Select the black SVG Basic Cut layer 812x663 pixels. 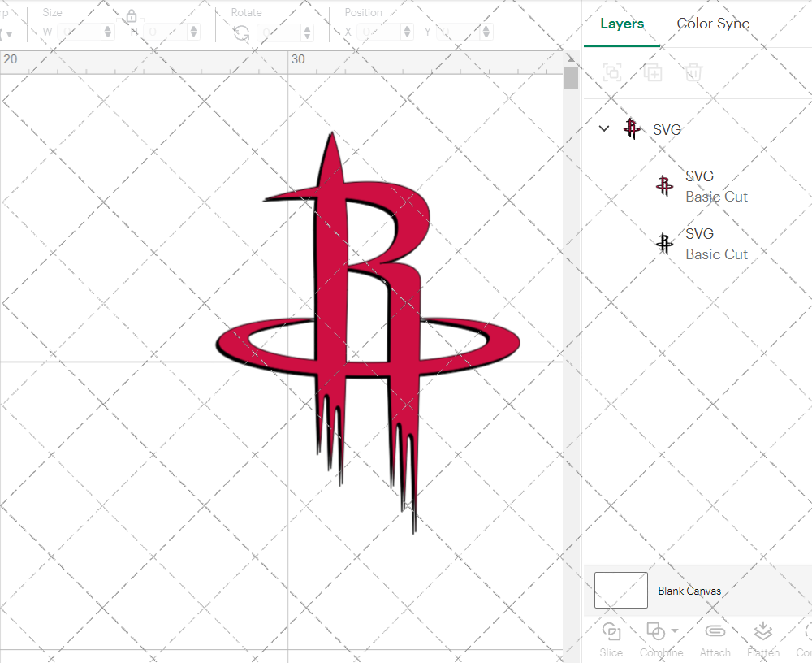702,244
